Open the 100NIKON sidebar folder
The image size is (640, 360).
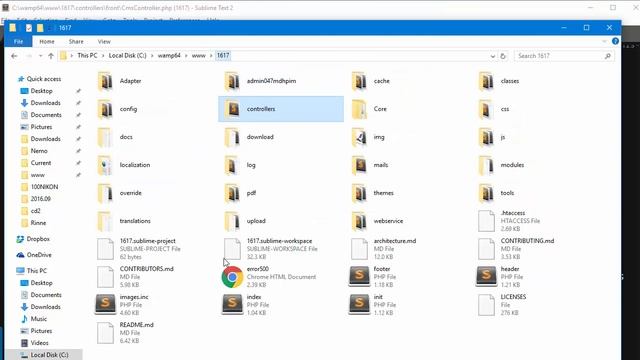[40, 187]
